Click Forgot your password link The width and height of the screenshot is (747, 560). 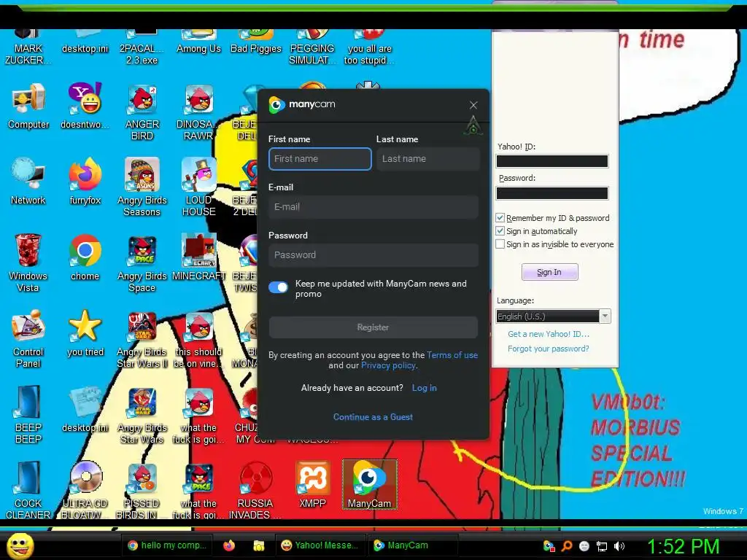click(x=549, y=349)
